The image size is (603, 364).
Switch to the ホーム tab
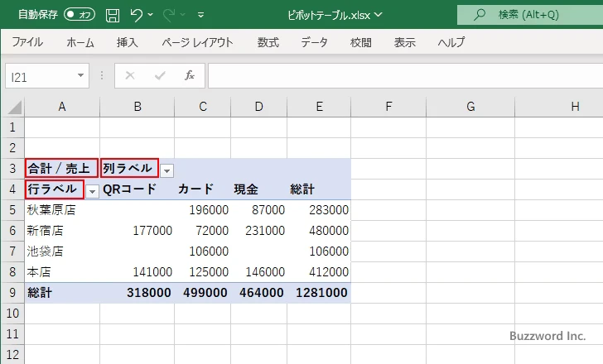click(x=80, y=42)
